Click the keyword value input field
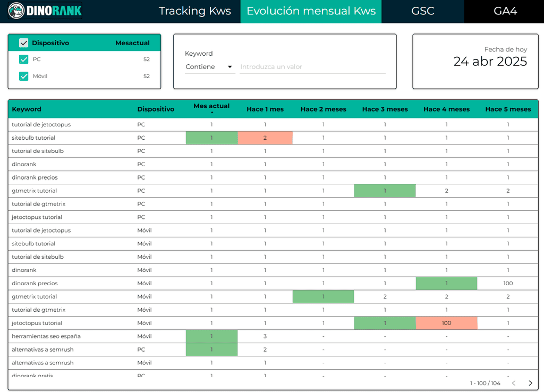Screen dimensions: 544x392 point(312,66)
